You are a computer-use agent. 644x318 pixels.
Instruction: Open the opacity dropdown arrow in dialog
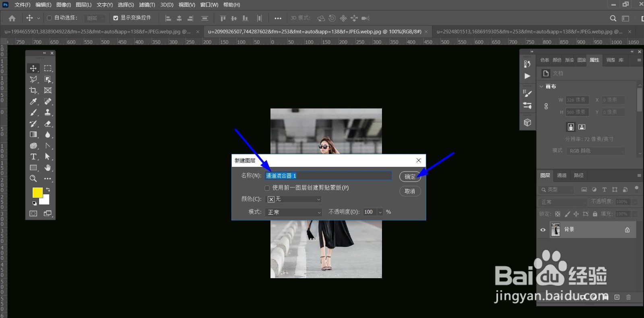(x=380, y=212)
